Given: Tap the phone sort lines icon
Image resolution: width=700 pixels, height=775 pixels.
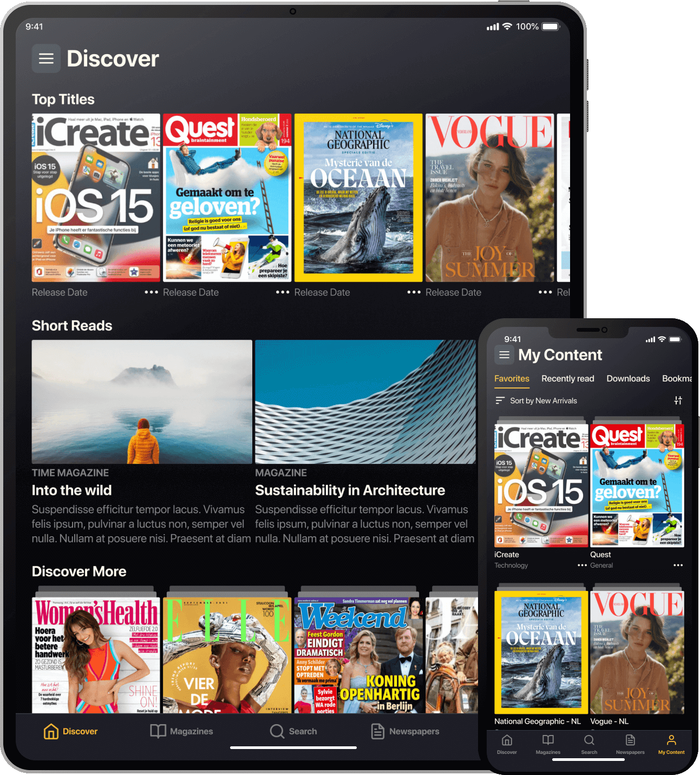Looking at the screenshot, I should coord(500,400).
